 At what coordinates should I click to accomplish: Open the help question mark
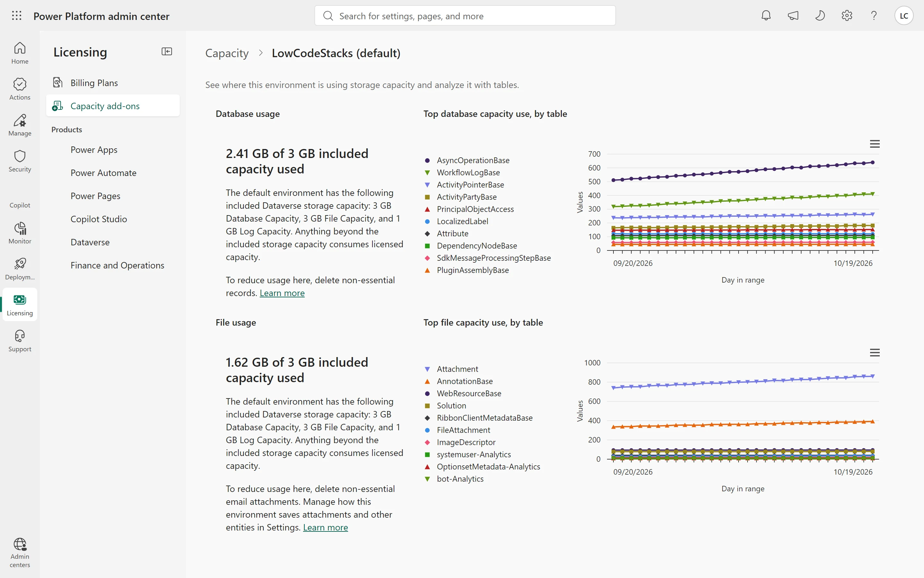tap(874, 16)
